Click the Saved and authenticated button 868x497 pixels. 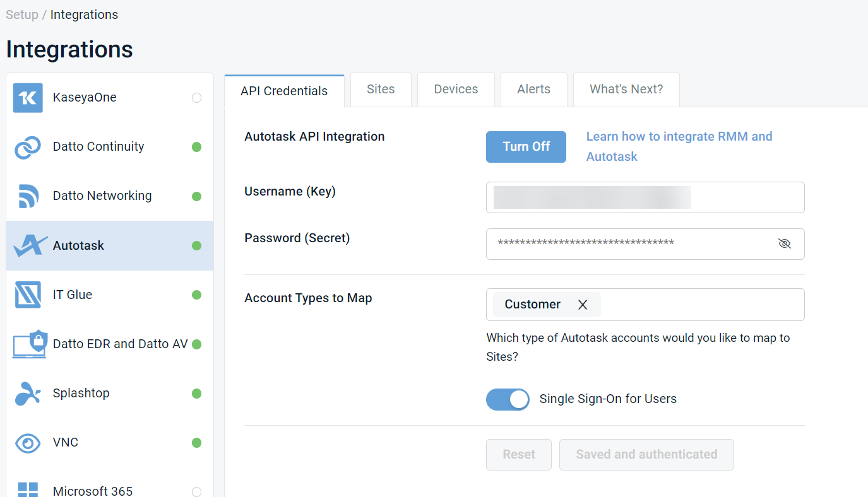tap(646, 455)
